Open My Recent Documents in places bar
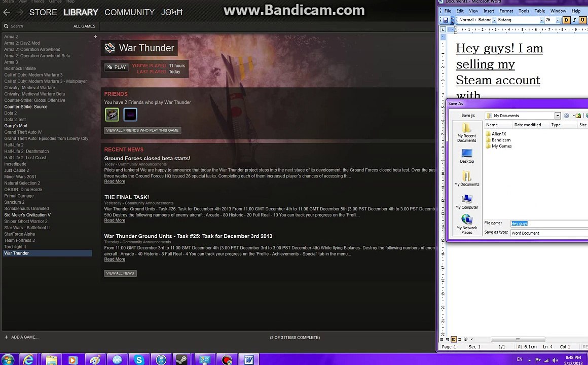 [466, 132]
